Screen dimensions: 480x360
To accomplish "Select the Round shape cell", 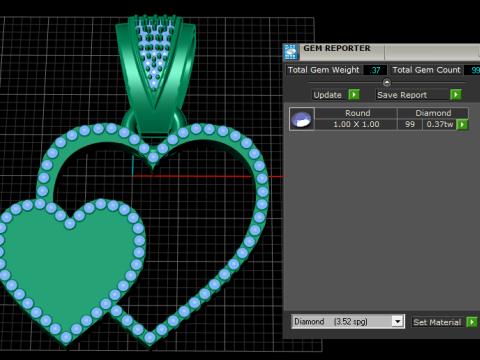I will pos(356,113).
